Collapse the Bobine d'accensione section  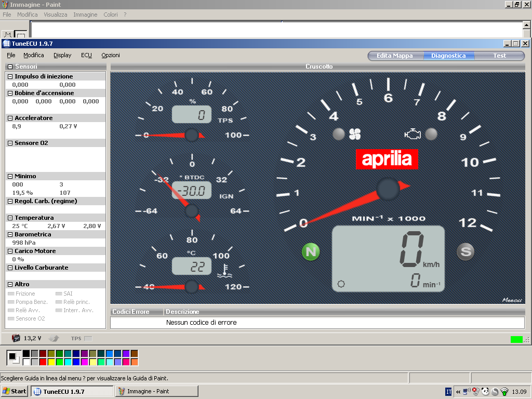point(10,94)
